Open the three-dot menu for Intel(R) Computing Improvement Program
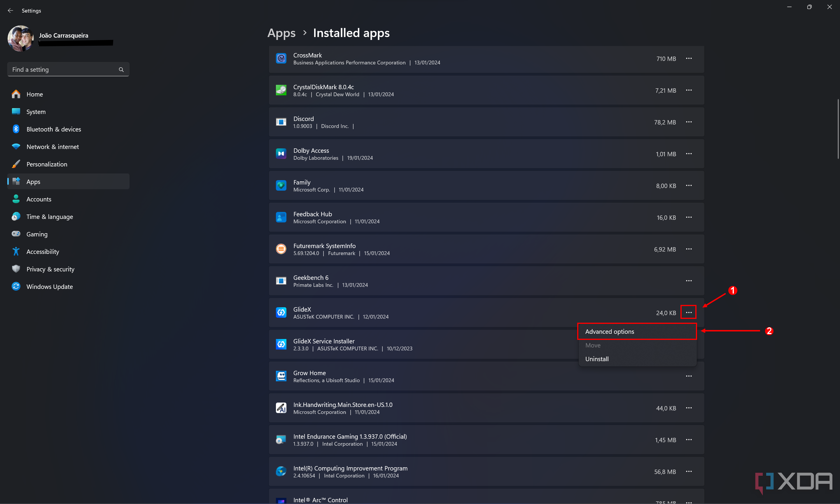This screenshot has width=840, height=504. [x=688, y=471]
